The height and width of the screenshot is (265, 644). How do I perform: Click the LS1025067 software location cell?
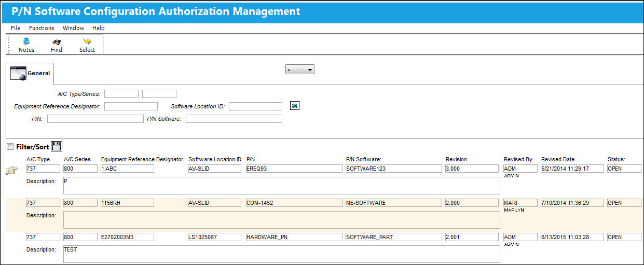click(x=215, y=237)
